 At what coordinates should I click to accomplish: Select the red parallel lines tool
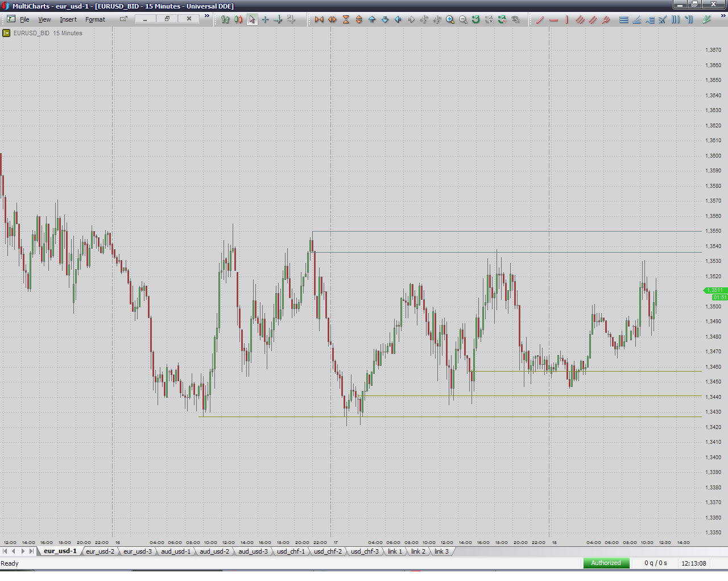point(593,19)
